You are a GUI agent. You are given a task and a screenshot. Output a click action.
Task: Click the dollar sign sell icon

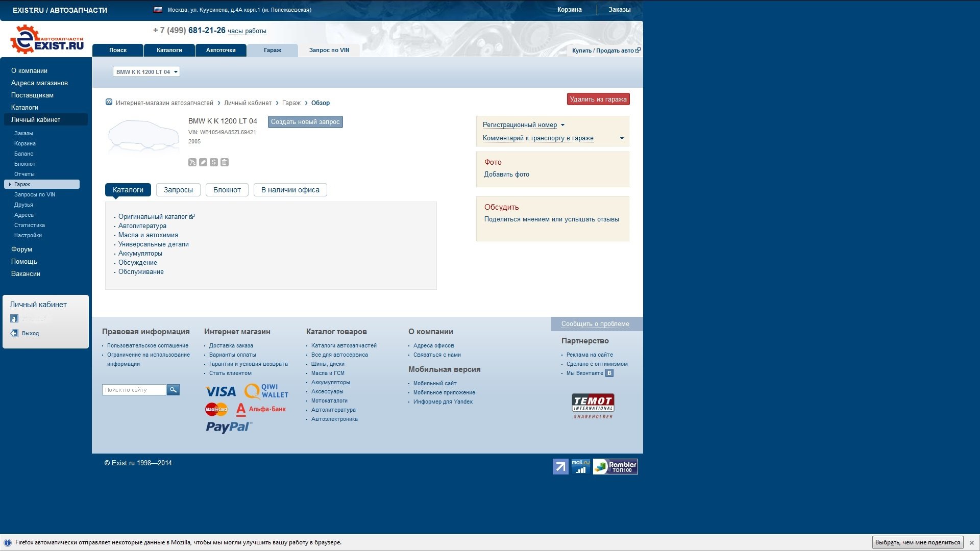pyautogui.click(x=214, y=162)
